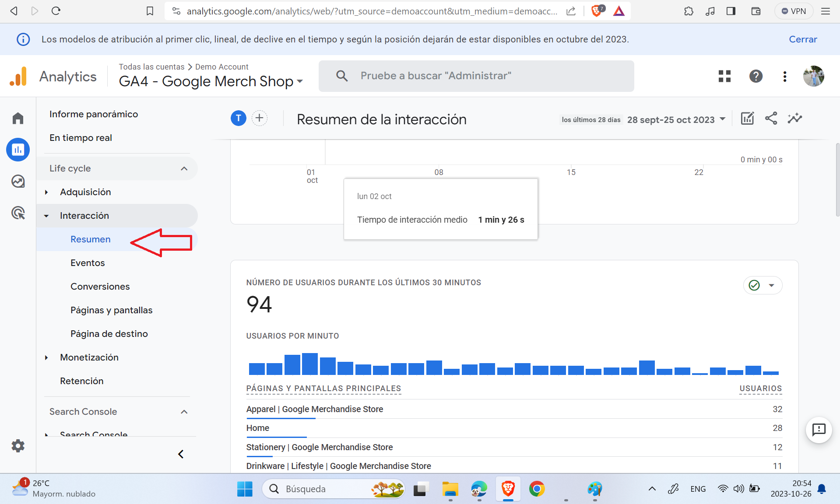Collapse the Search Console section

coord(184,412)
